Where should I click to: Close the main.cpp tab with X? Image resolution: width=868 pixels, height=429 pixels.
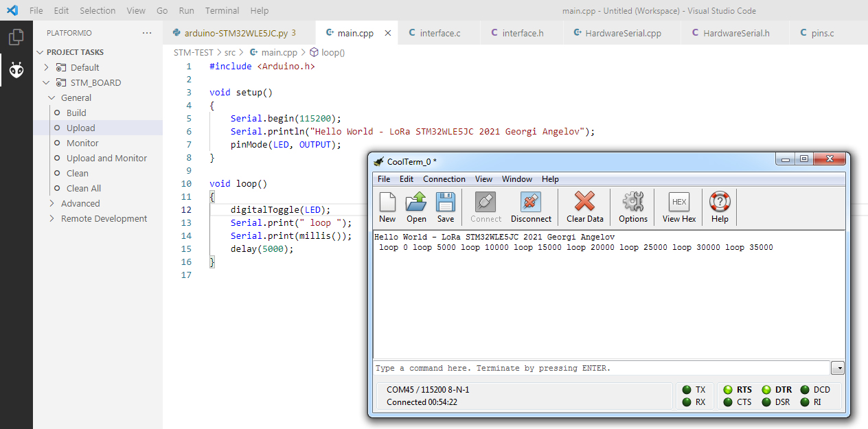(388, 33)
